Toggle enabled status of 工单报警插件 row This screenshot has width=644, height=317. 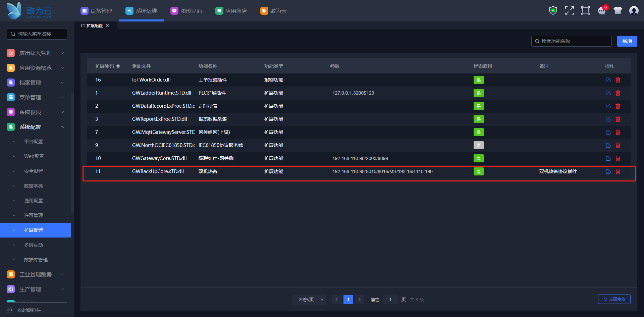(478, 80)
